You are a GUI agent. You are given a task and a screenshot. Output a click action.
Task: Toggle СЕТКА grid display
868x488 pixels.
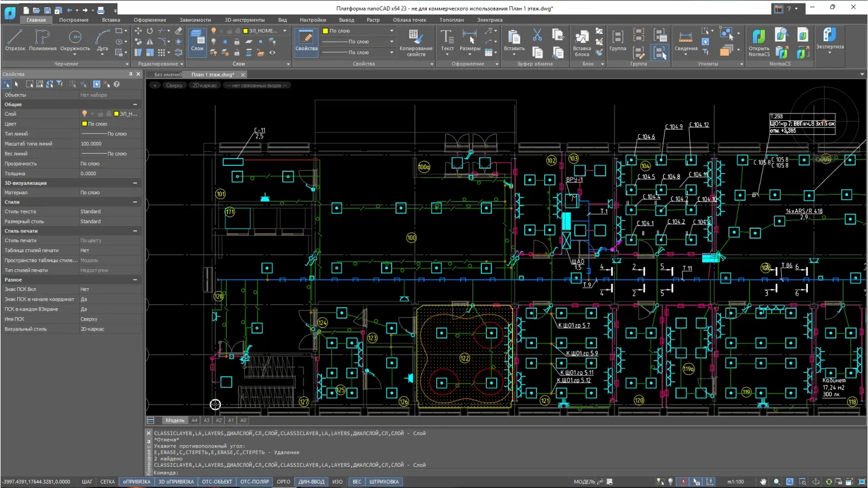coord(107,482)
